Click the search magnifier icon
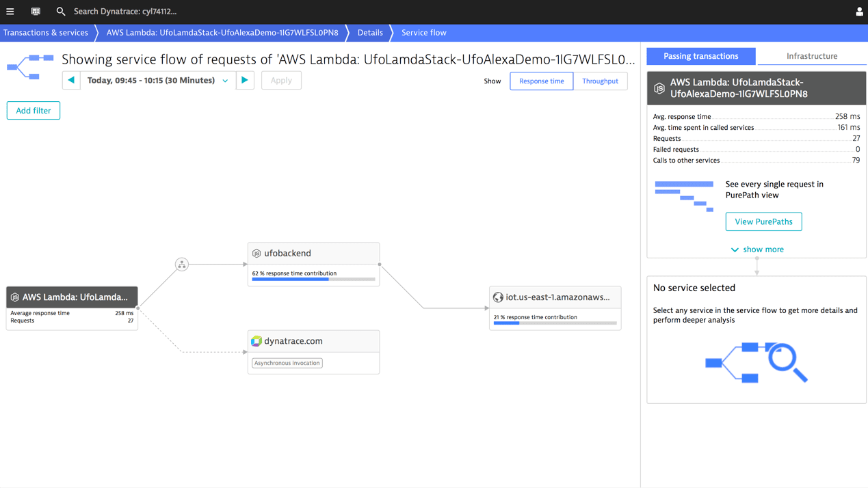Viewport: 868px width, 488px height. point(61,12)
